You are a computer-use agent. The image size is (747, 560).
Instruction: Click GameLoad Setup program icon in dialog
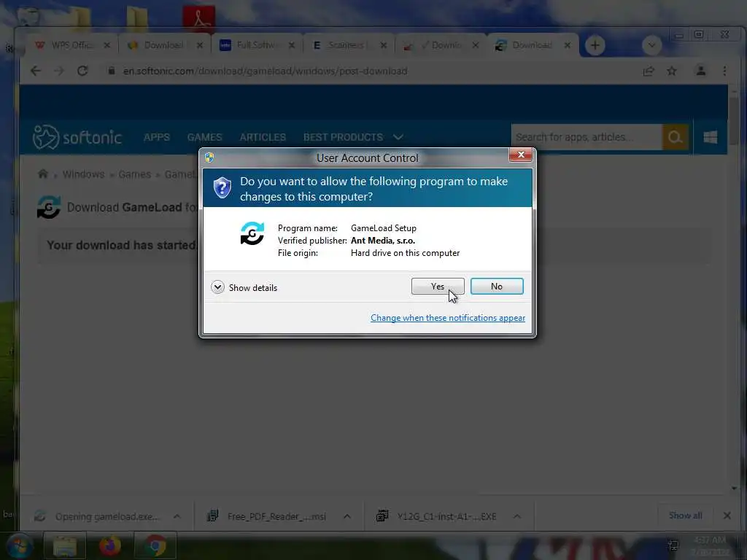click(252, 233)
